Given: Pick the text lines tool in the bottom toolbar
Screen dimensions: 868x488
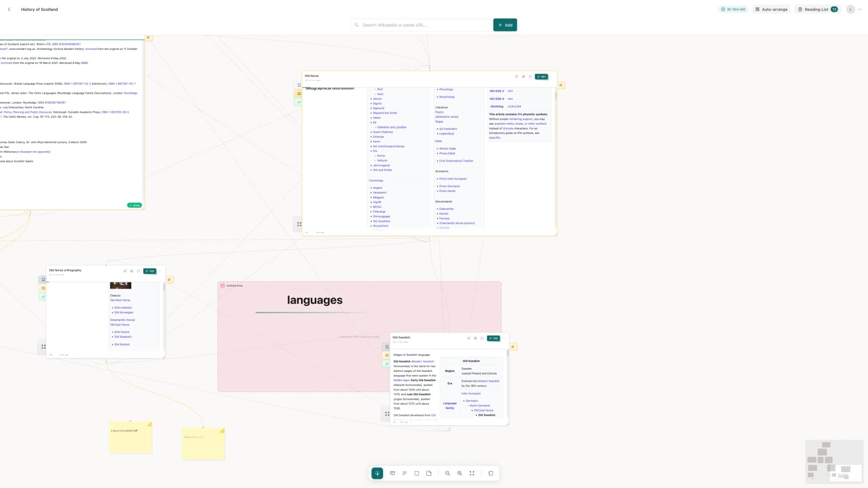Looking at the screenshot, I should point(405,473).
